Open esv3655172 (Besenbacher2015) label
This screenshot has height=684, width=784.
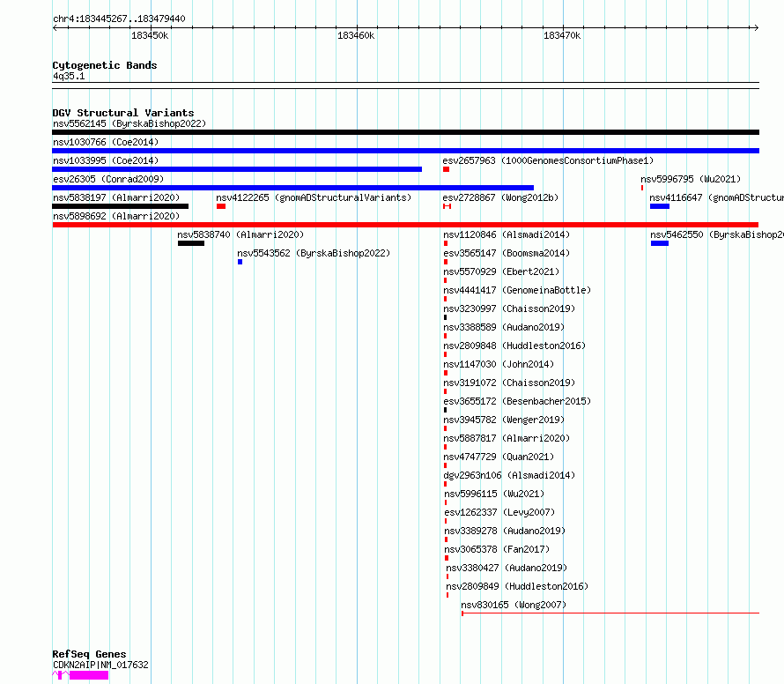tap(517, 401)
